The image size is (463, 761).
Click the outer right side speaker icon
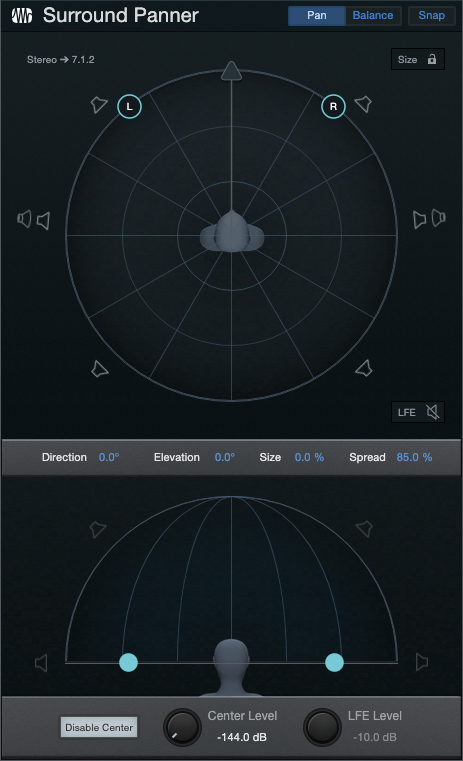click(x=438, y=218)
